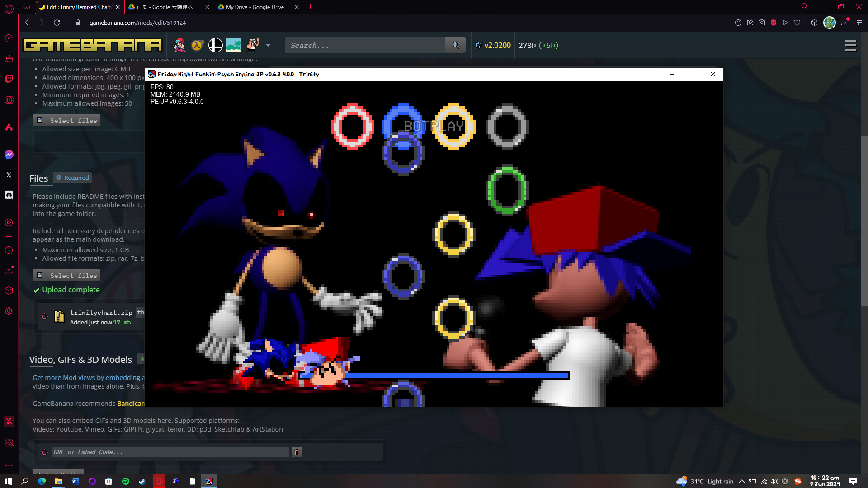Click the GameBanana search magnifier button
Screen dimensions: 868x488
[x=455, y=45]
